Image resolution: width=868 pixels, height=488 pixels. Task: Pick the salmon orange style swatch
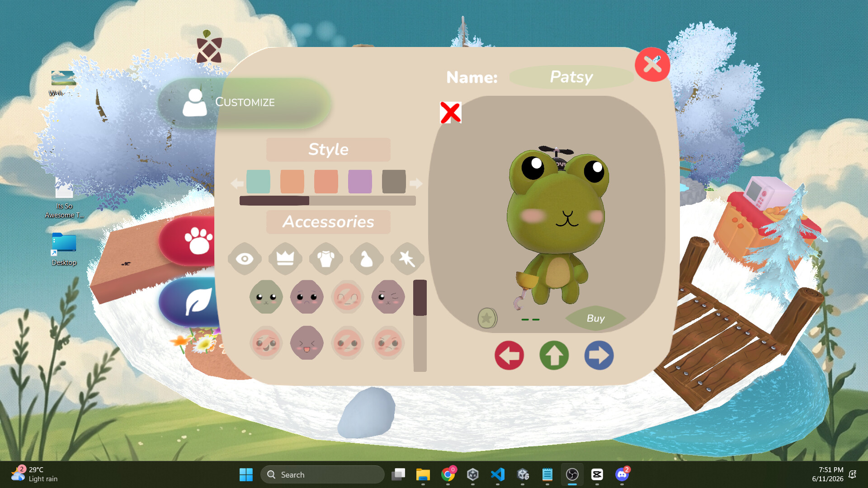coord(326,182)
